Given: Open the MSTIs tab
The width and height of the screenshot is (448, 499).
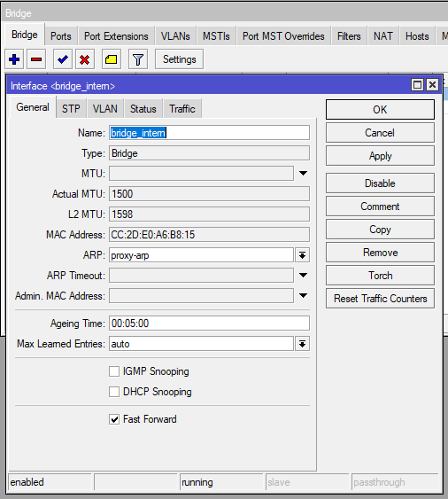Looking at the screenshot, I should tap(216, 36).
